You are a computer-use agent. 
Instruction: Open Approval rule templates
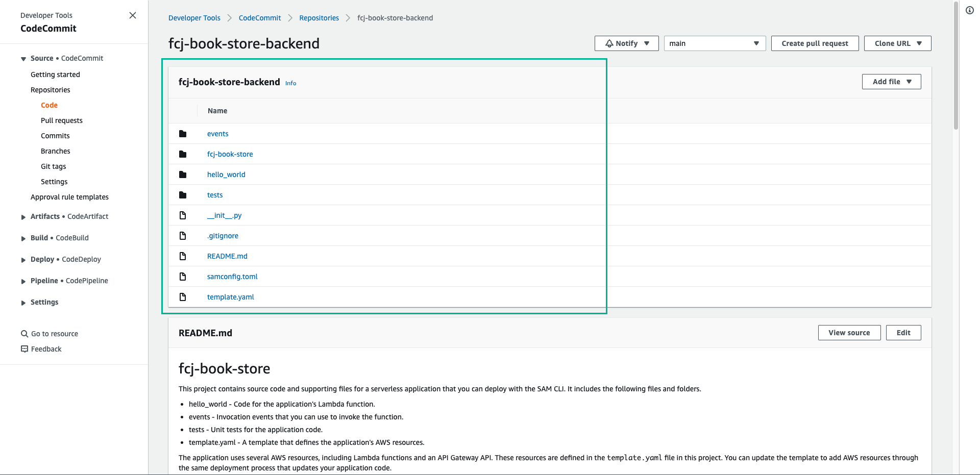(69, 197)
